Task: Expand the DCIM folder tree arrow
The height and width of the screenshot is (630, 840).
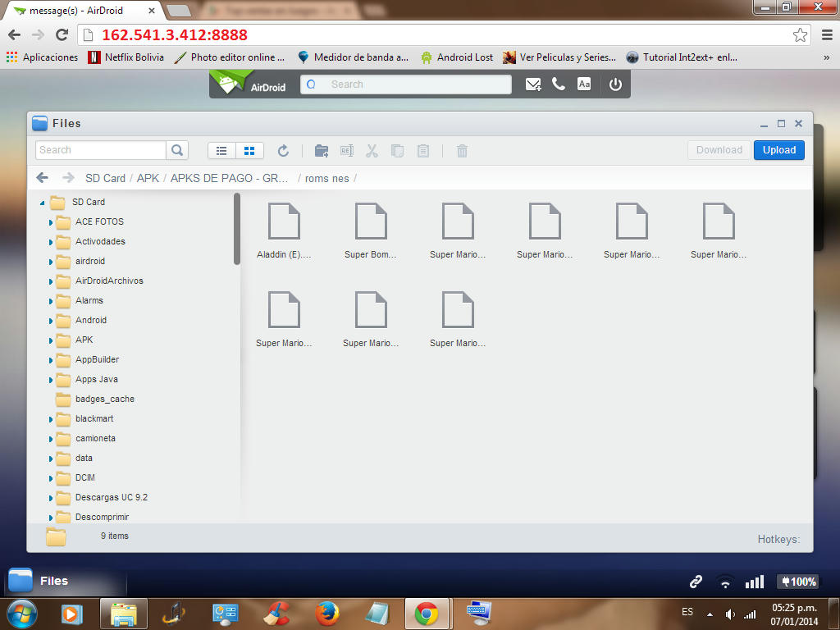Action: (x=51, y=478)
